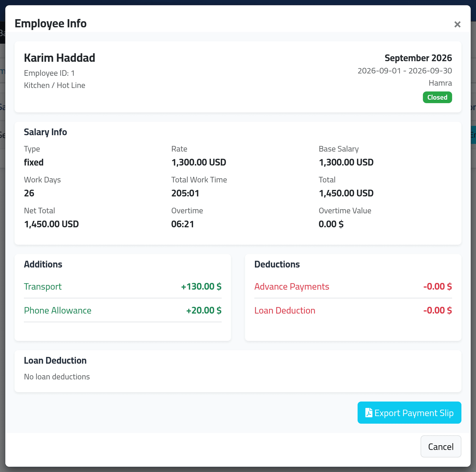476x472 pixels.
Task: Click the salary type value fixed
Action: click(x=34, y=162)
